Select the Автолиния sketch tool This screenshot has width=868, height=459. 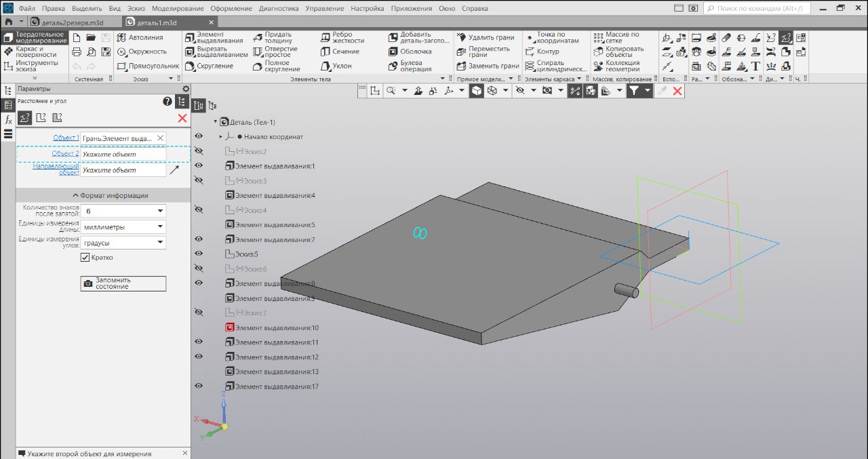(140, 37)
